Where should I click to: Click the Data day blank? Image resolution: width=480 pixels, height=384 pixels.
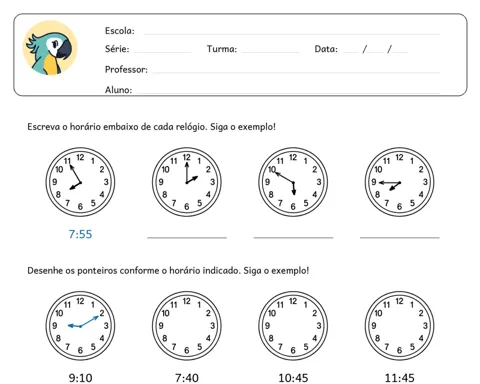coord(350,52)
